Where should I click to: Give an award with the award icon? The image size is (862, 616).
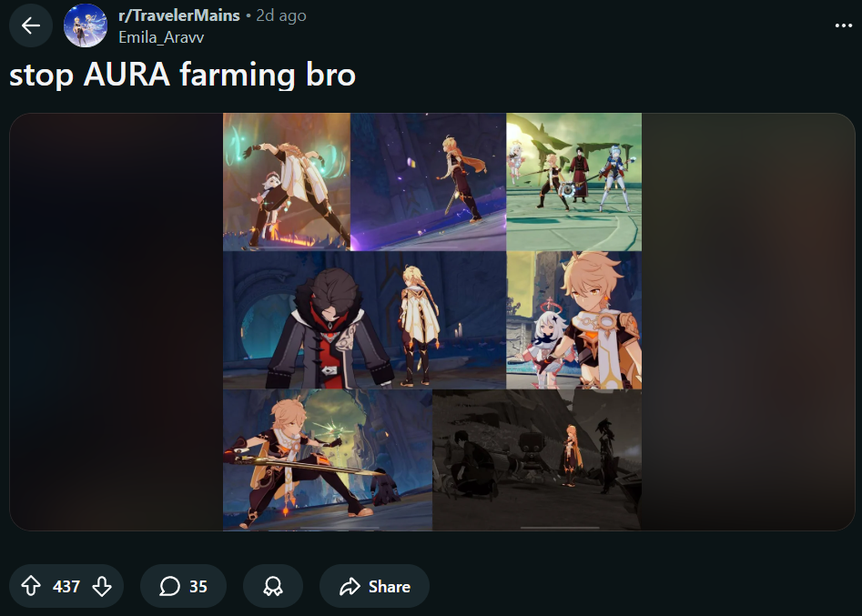click(x=273, y=586)
